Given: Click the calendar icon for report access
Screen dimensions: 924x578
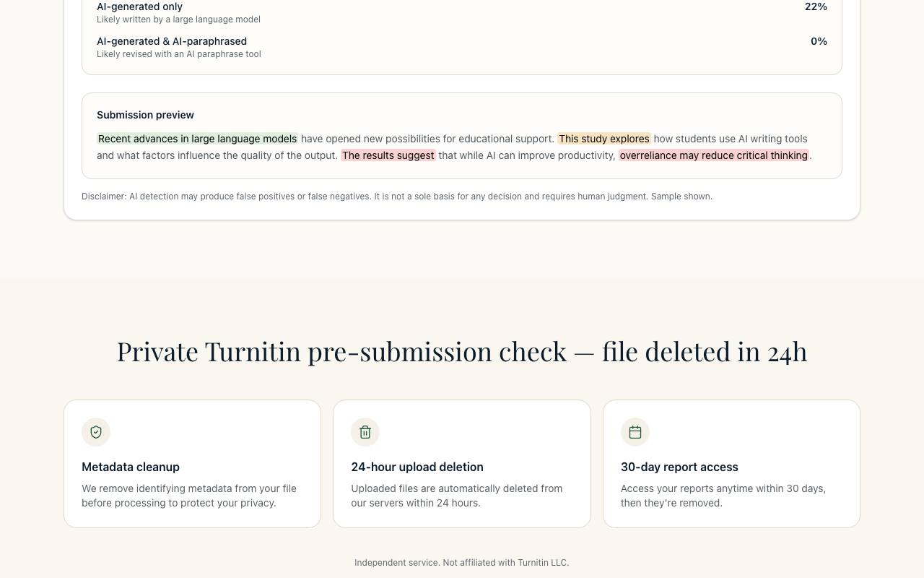Looking at the screenshot, I should pyautogui.click(x=635, y=432).
